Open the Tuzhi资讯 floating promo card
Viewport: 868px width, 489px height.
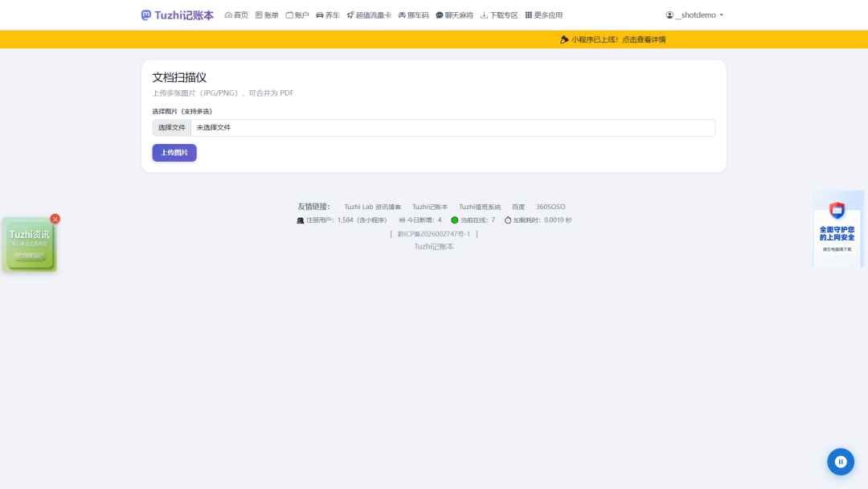tap(30, 244)
